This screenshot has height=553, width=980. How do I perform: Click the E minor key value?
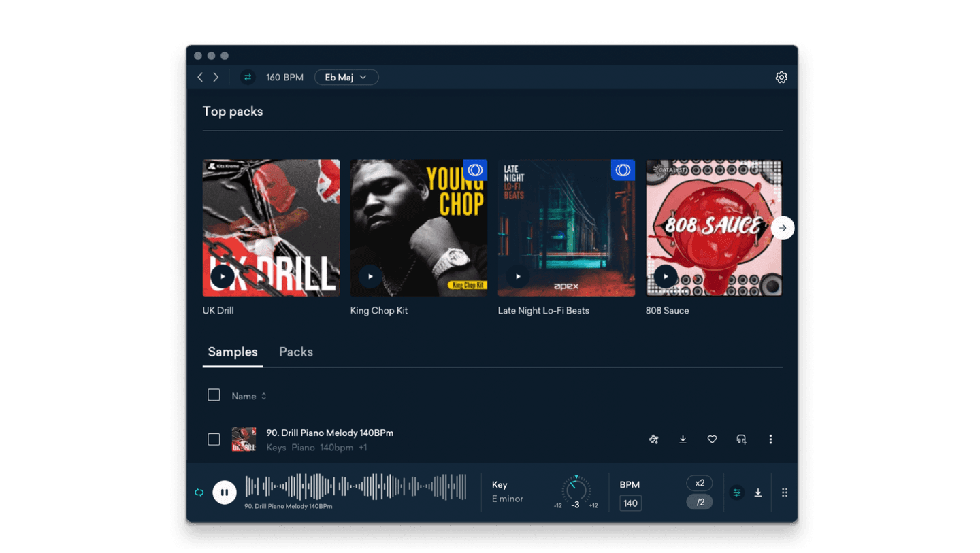[x=508, y=499]
